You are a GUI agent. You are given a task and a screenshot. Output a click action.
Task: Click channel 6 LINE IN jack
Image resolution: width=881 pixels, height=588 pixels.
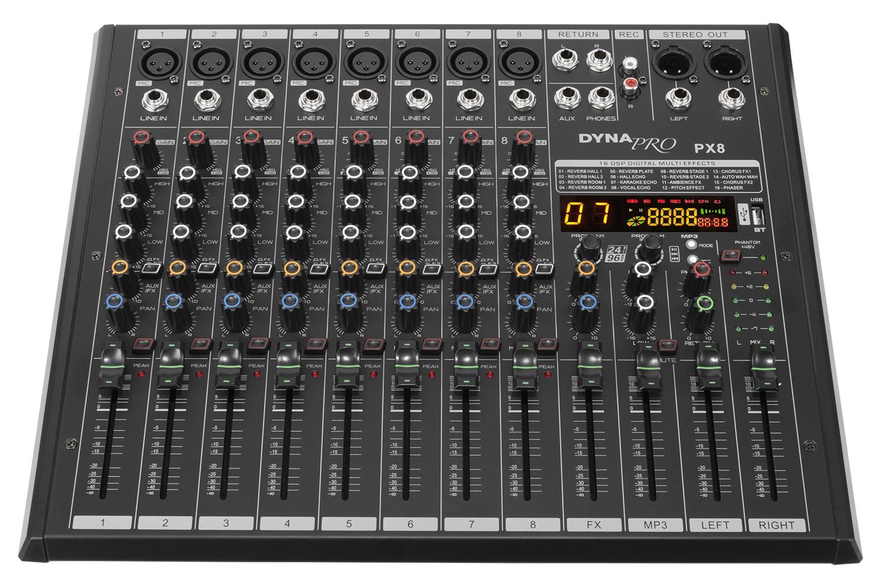[418, 100]
